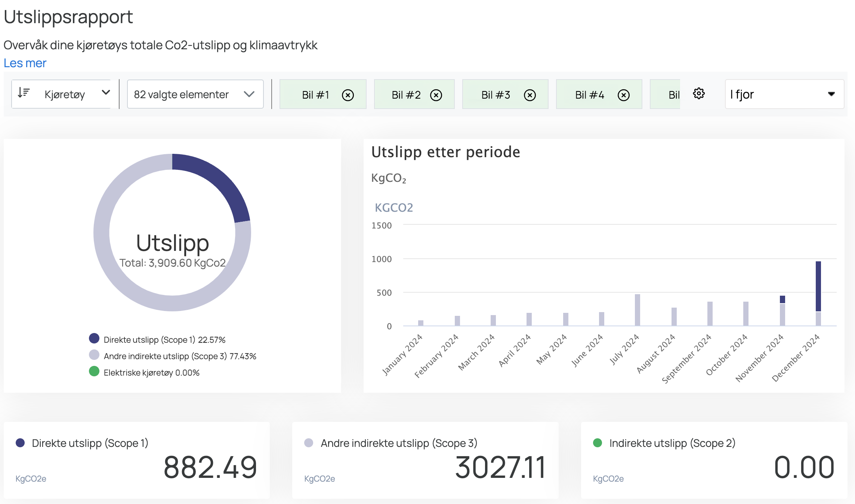Remove the Bil #3 filter chip
The image size is (855, 504).
pos(530,95)
